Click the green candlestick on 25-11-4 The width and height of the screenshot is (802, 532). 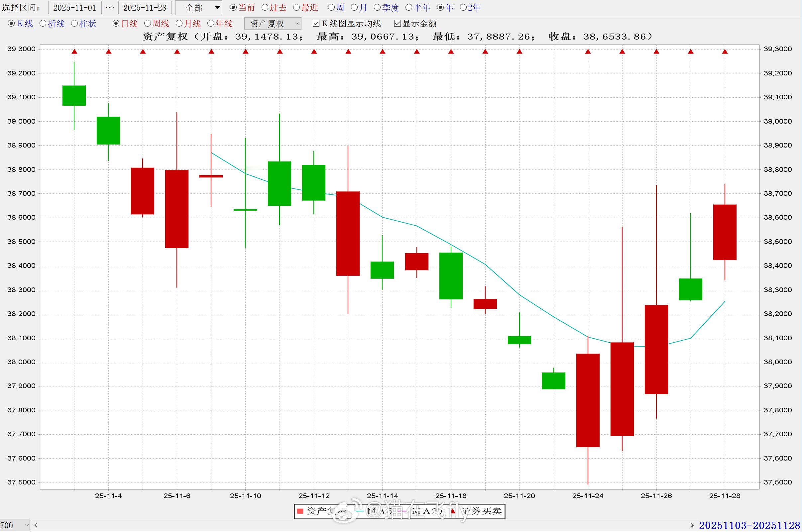coord(108,131)
